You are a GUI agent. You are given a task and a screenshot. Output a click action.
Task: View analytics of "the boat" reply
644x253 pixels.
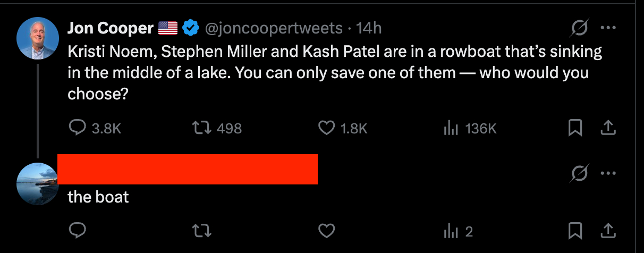coord(451,231)
